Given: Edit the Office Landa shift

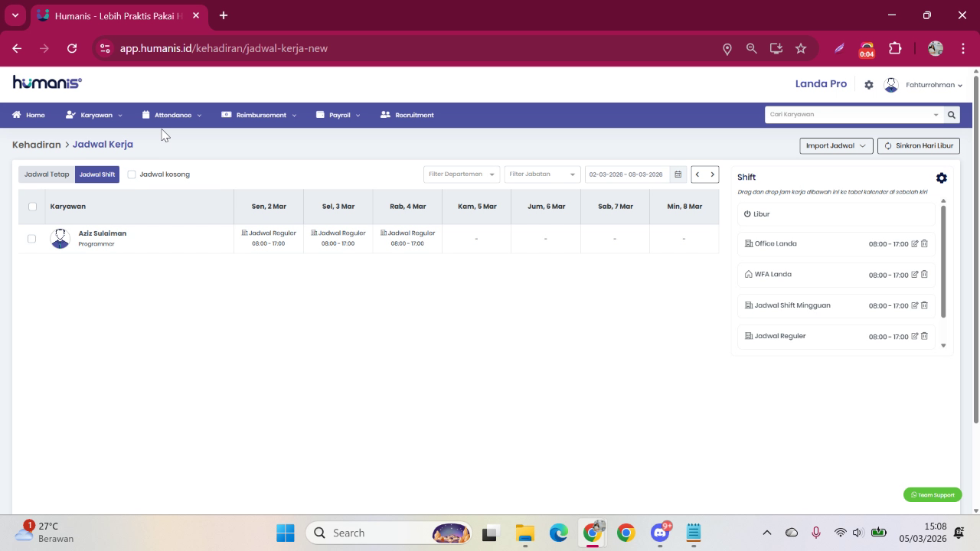Looking at the screenshot, I should [x=914, y=243].
